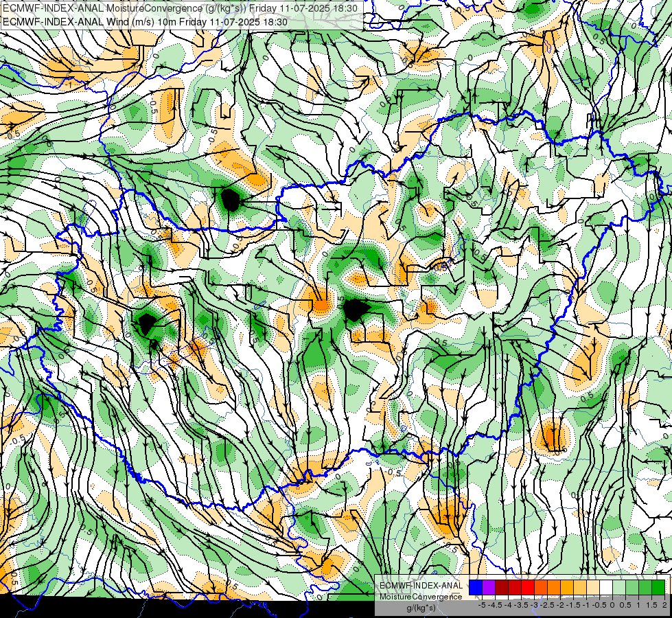Screen dimensions: 672x618
Task: Select the medium green swatch between 1 and 1.5
Action: coord(645,587)
